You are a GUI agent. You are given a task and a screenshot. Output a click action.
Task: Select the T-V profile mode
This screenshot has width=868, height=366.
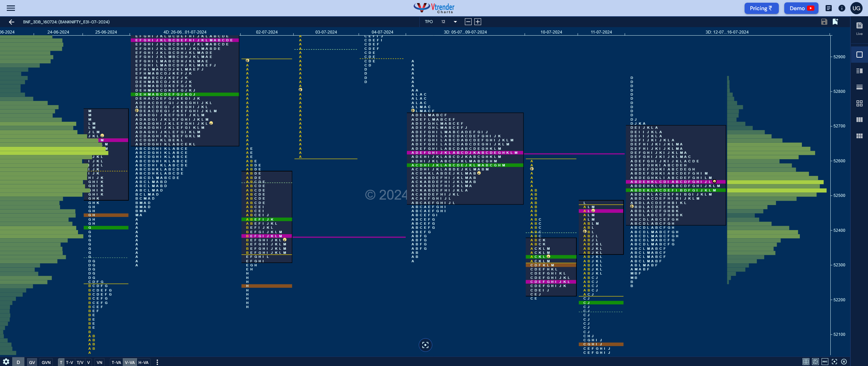(70, 362)
